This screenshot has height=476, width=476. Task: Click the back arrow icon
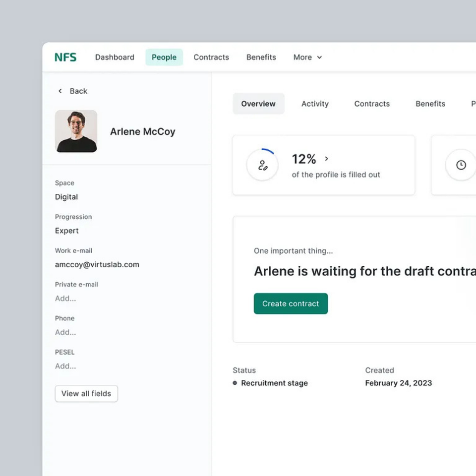(60, 91)
